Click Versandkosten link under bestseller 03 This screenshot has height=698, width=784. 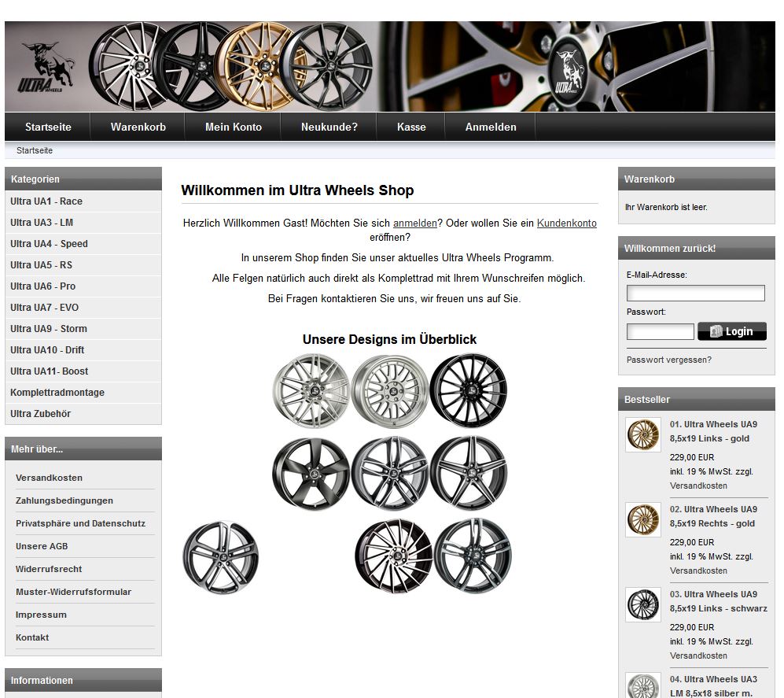(x=698, y=656)
